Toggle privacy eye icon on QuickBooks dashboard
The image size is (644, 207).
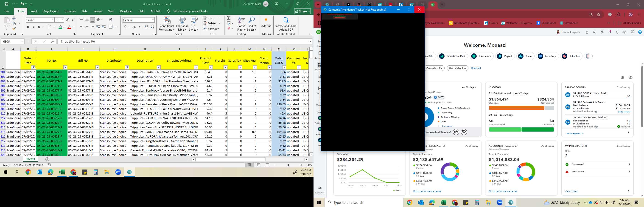point(631,78)
